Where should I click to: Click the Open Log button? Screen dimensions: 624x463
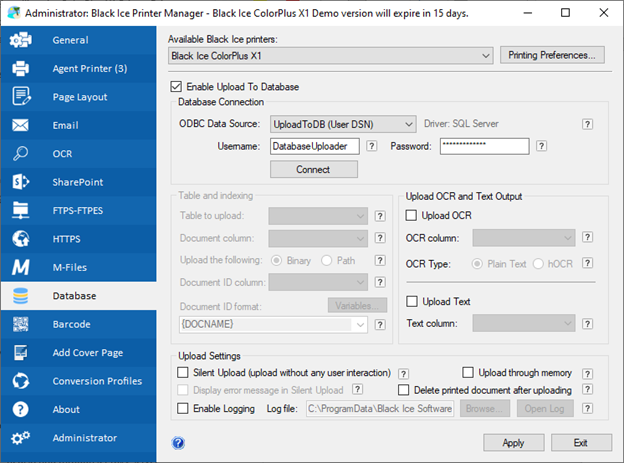545,408
